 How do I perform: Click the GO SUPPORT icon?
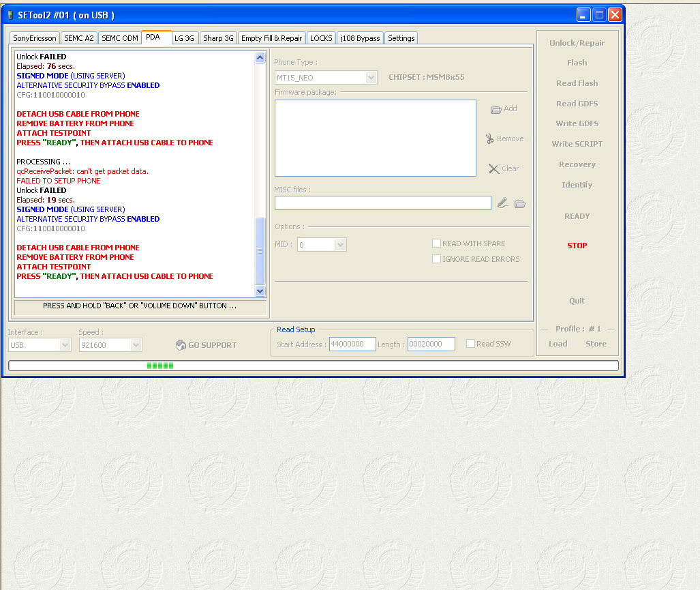(181, 345)
